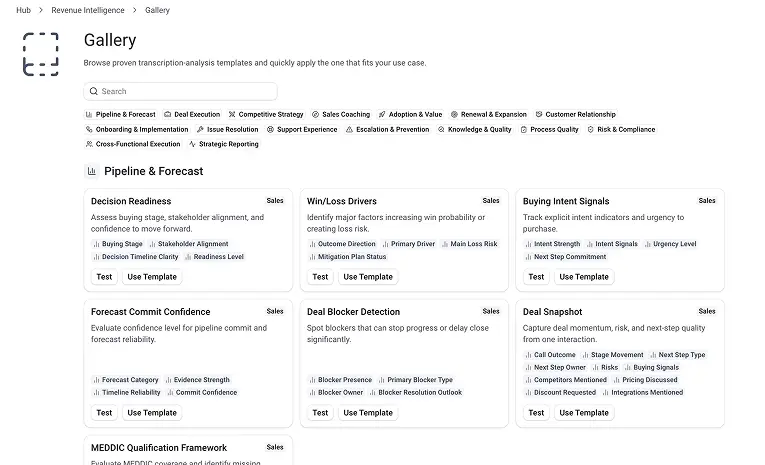Click the Main Loss Risk tag
The image size is (765, 465).
point(469,244)
